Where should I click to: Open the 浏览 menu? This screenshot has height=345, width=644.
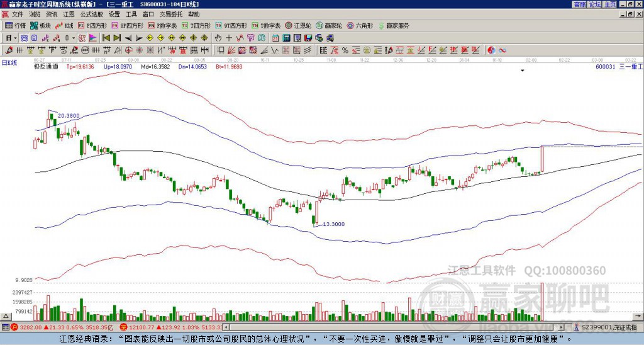pyautogui.click(x=35, y=14)
